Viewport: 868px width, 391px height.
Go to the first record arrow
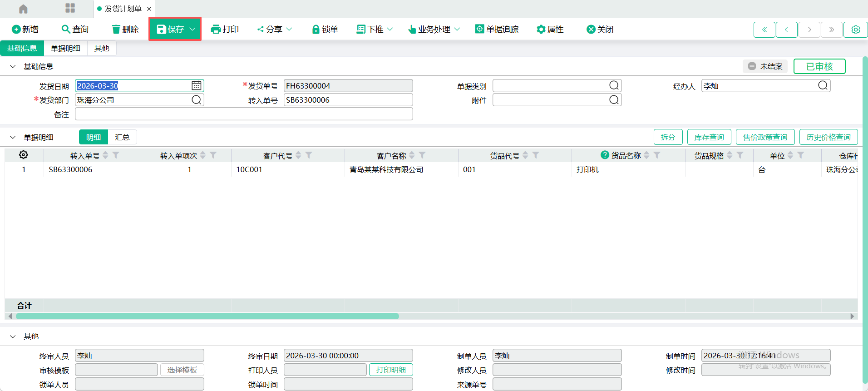point(764,30)
